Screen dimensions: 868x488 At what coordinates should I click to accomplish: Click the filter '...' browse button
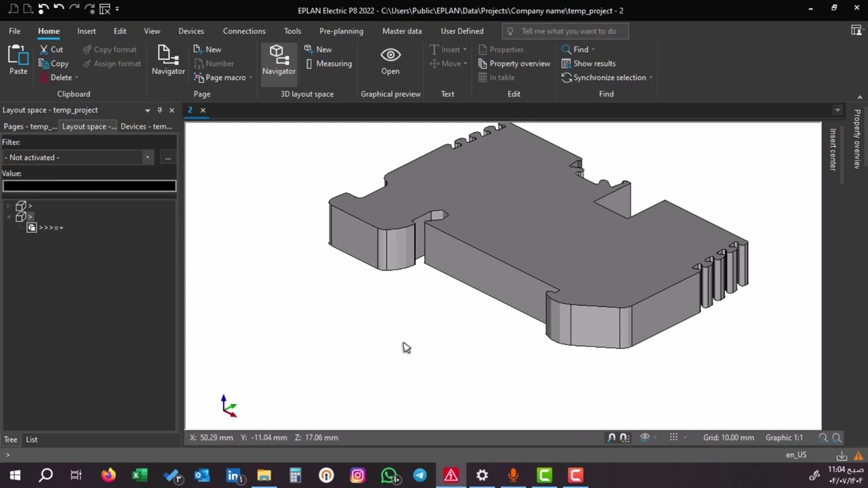click(167, 157)
